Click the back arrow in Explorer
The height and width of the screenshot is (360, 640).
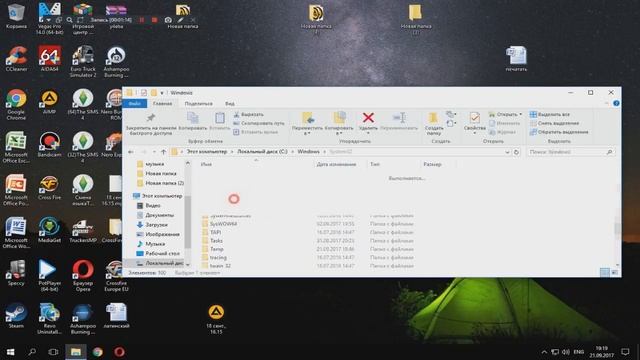(131, 152)
